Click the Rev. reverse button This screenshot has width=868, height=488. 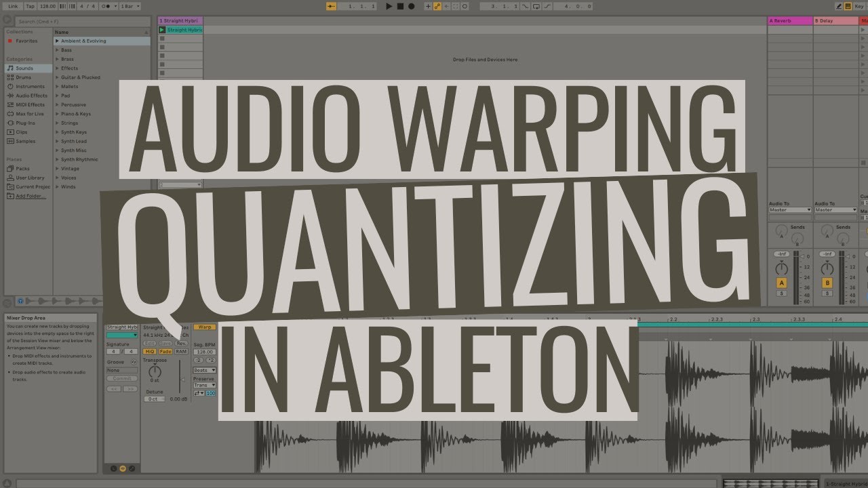pos(181,344)
